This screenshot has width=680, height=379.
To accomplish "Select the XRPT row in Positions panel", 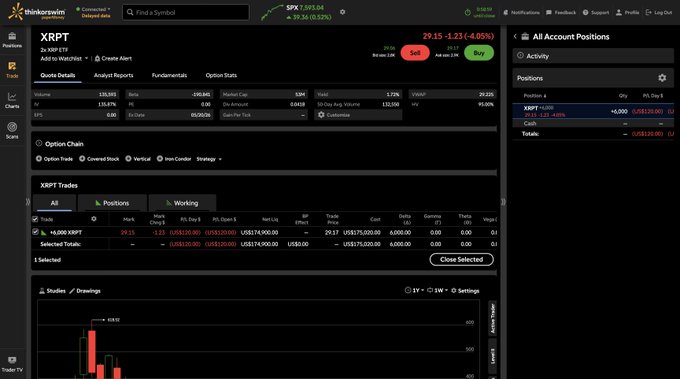I will click(593, 111).
